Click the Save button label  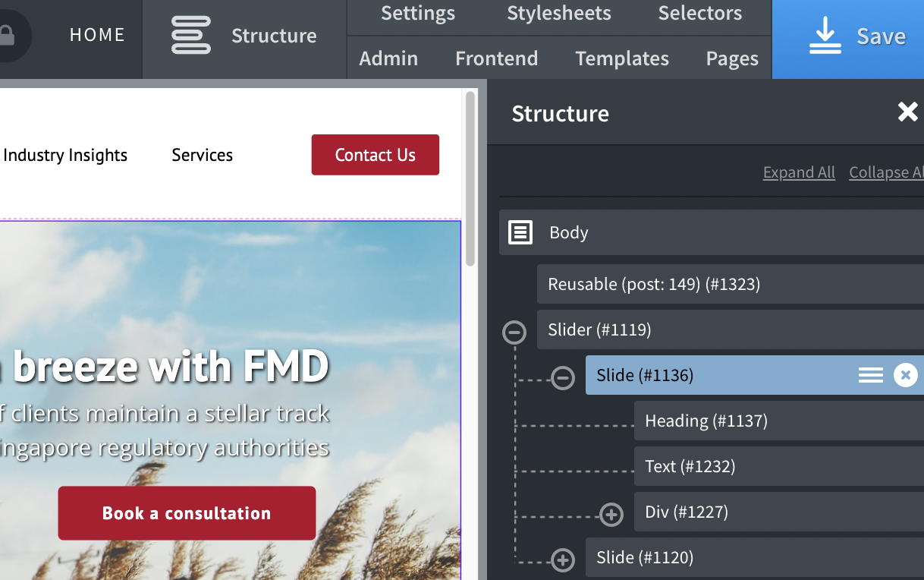coord(881,36)
